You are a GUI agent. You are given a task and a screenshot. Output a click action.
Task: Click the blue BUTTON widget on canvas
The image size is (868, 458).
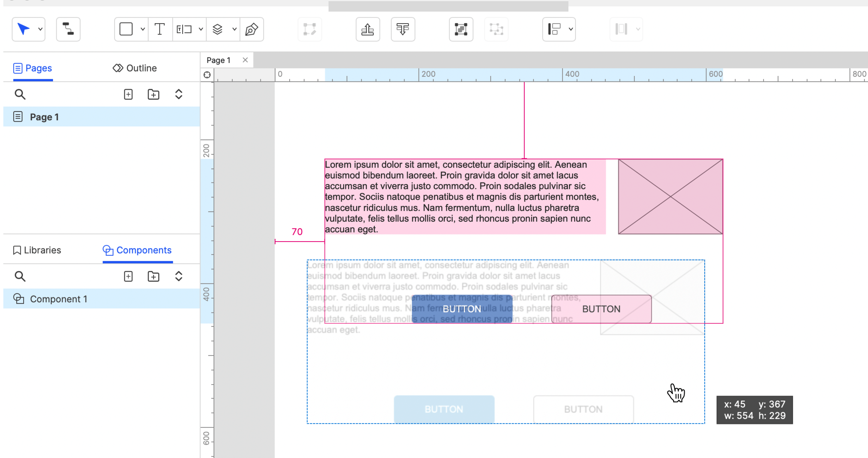coord(462,309)
